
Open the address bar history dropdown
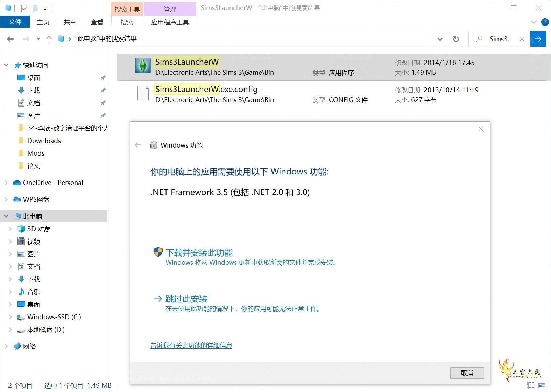(440, 39)
